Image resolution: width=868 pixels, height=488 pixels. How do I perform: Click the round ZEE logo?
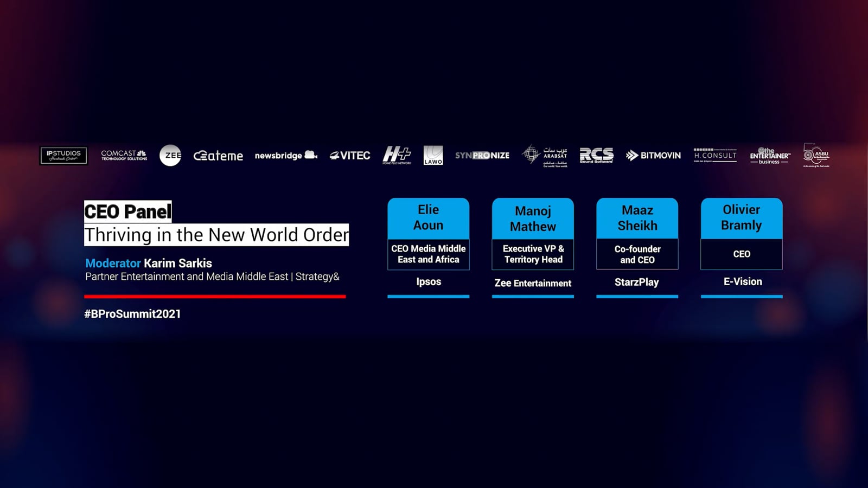pyautogui.click(x=170, y=156)
